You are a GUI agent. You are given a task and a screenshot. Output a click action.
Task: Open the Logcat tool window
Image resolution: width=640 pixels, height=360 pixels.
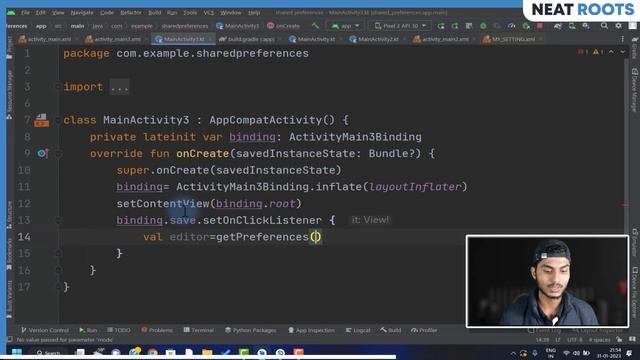pos(358,330)
